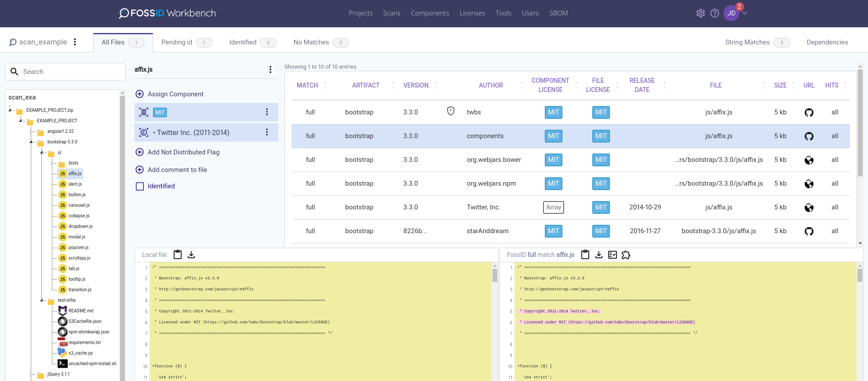The height and width of the screenshot is (381, 868).
Task: Open the affix.js three-dot options menu
Action: pyautogui.click(x=270, y=70)
